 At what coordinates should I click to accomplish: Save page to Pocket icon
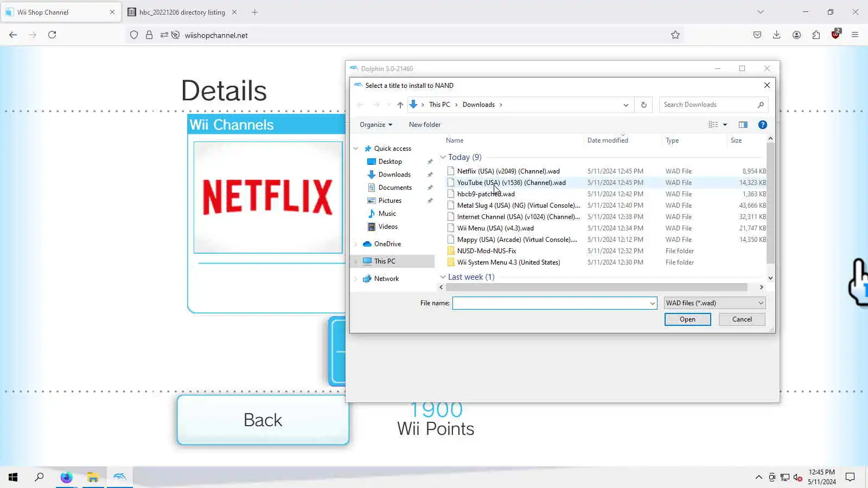[757, 35]
